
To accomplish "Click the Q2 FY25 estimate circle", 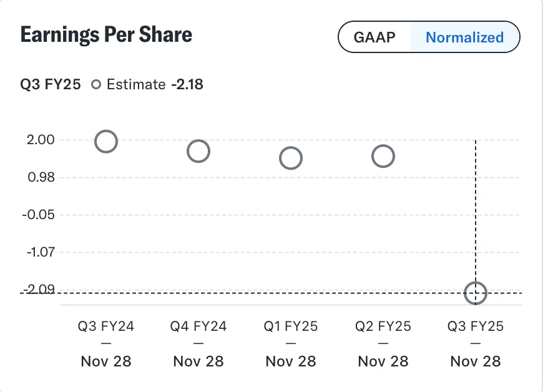I will coord(383,156).
